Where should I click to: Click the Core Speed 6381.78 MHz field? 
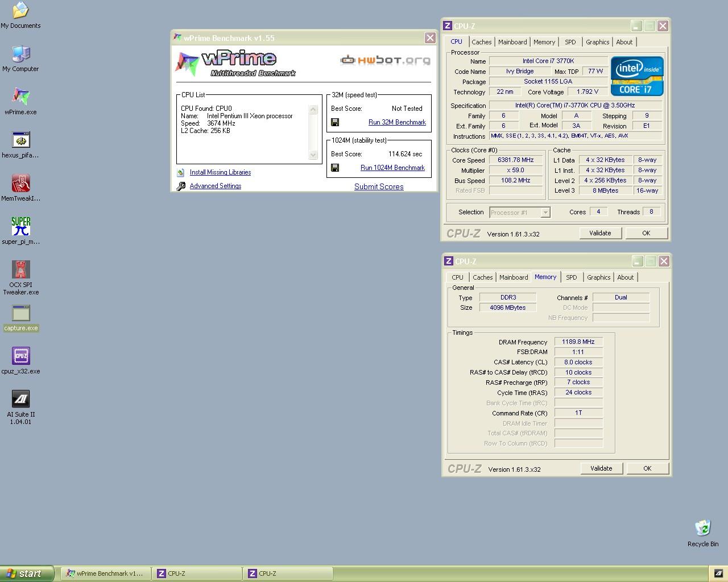(x=515, y=160)
